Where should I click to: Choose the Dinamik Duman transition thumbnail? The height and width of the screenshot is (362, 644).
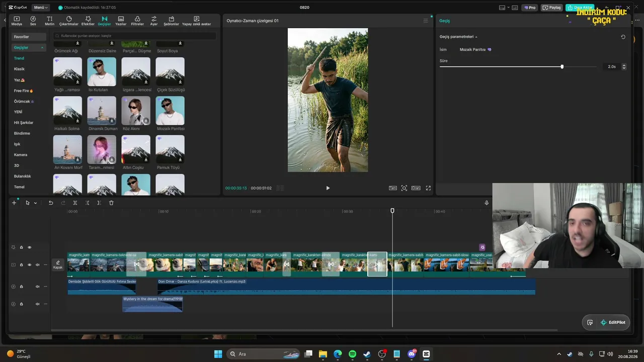pos(102,111)
